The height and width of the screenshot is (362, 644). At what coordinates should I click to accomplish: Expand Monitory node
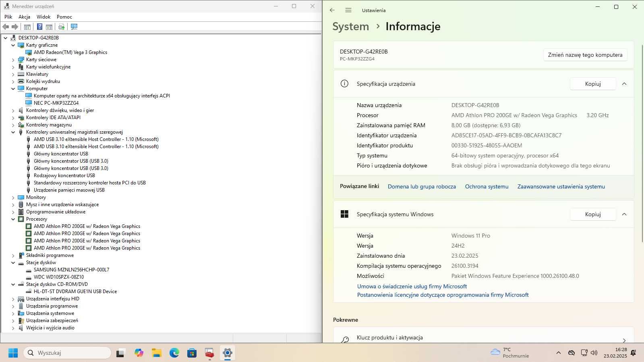click(13, 197)
